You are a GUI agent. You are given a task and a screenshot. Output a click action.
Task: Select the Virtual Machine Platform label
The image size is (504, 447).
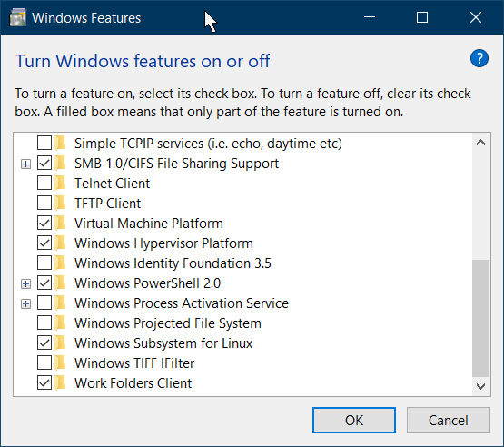(149, 223)
